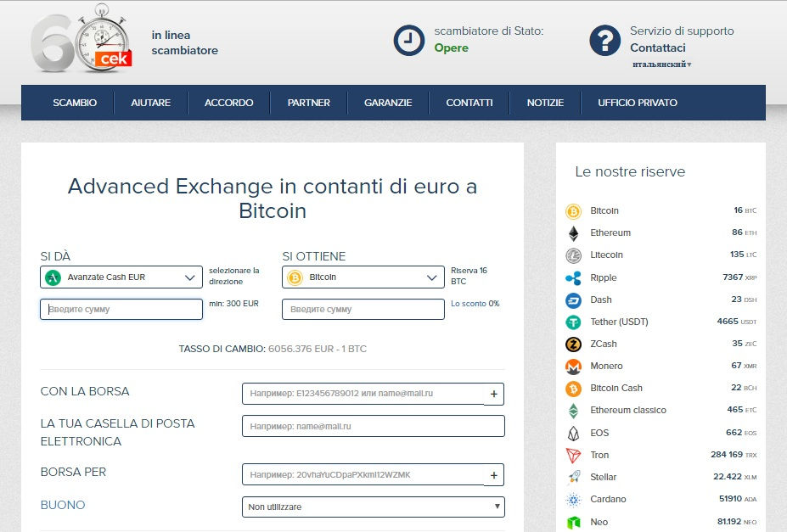The image size is (787, 532).
Task: Click the Litecoin icon in reserves
Action: pyautogui.click(x=573, y=255)
